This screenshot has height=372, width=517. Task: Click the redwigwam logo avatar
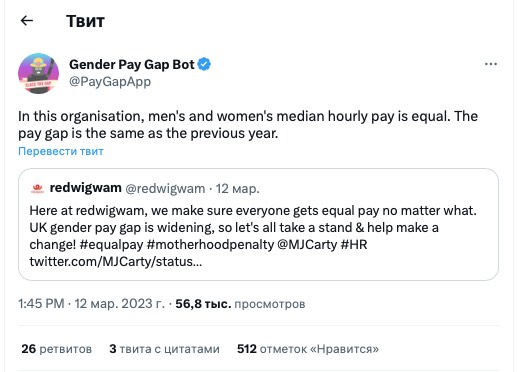37,188
